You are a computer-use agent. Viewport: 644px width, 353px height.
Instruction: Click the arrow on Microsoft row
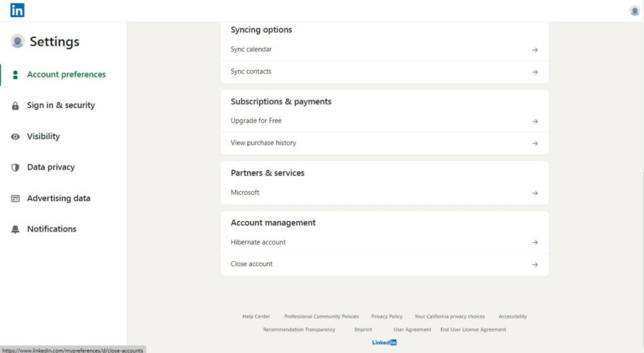[x=535, y=193]
